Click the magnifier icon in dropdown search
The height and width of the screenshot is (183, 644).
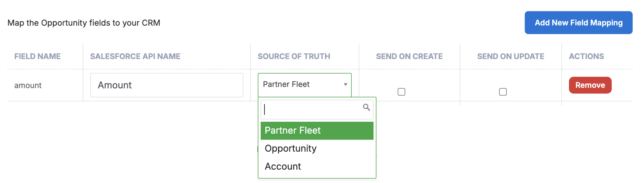pyautogui.click(x=367, y=107)
